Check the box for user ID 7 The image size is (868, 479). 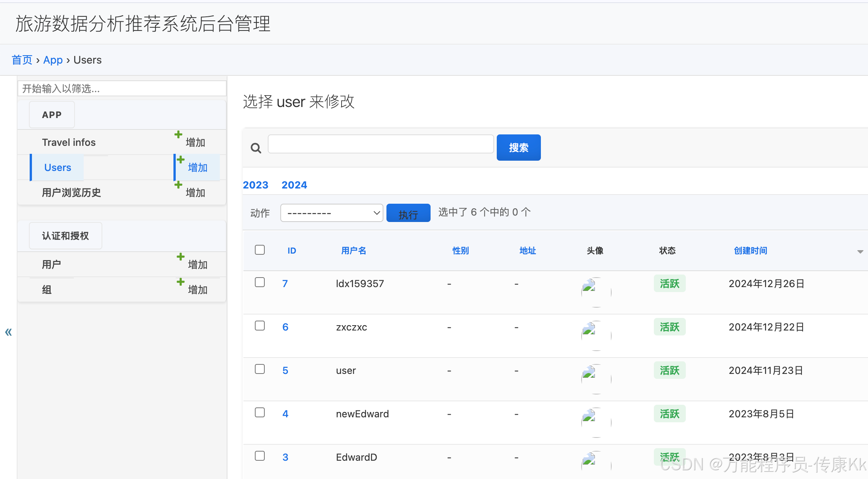(260, 283)
